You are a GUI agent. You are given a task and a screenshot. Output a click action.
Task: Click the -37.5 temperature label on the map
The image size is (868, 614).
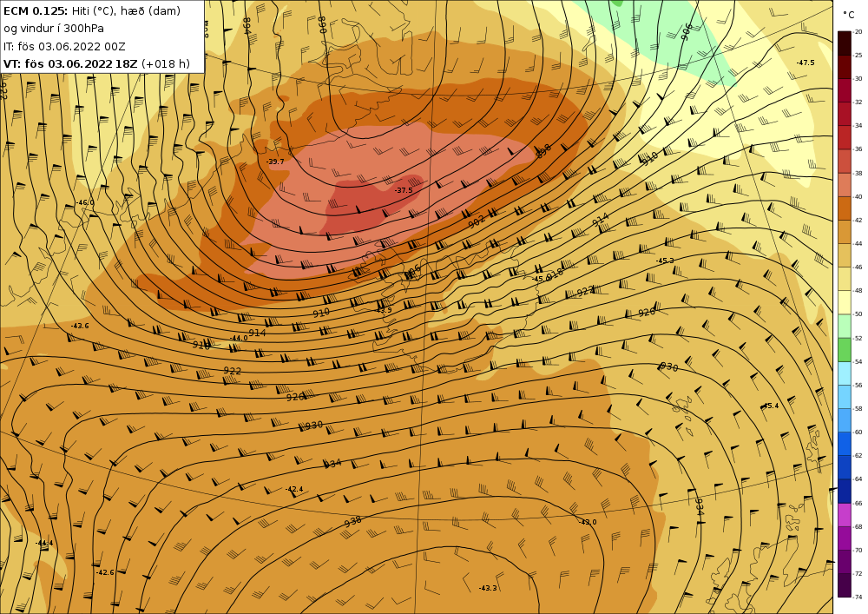[x=404, y=190]
